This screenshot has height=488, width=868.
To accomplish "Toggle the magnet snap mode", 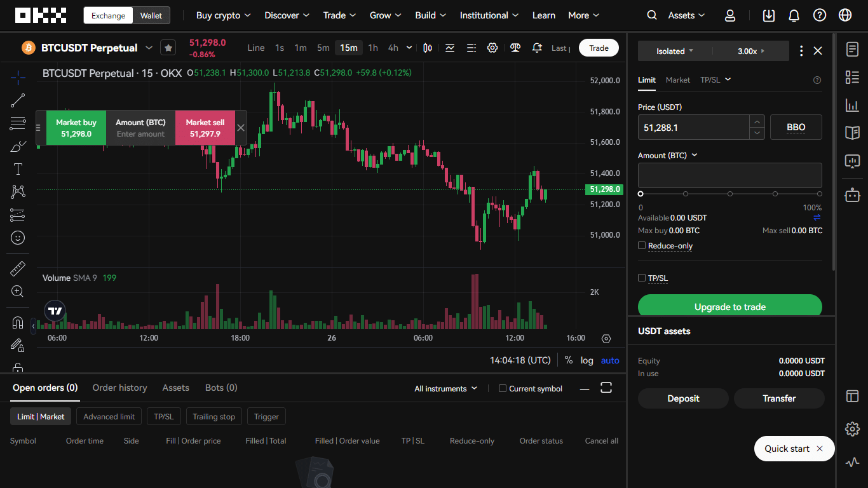I will point(18,323).
